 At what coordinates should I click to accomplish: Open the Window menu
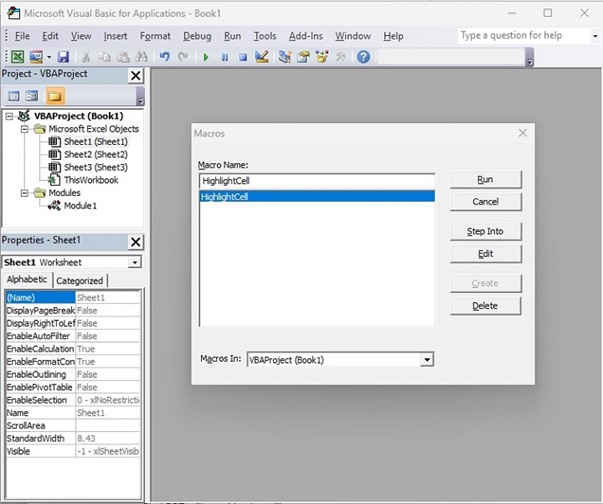353,36
